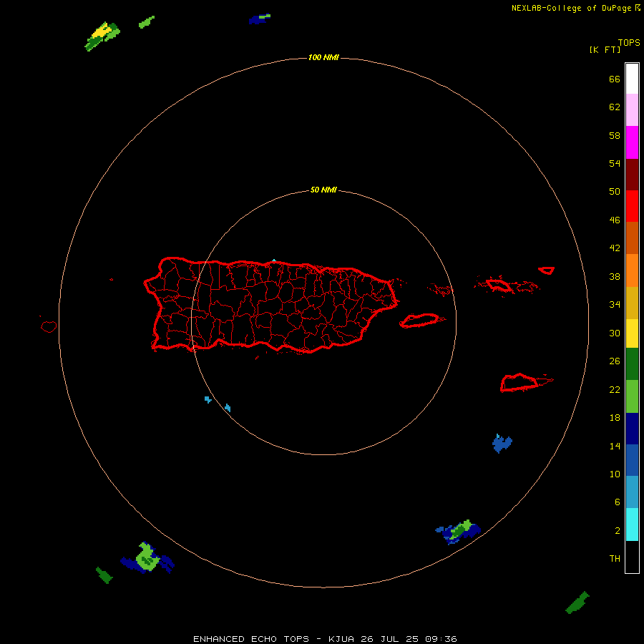Click the '58' scale label
The width and height of the screenshot is (644, 644).
click(615, 135)
